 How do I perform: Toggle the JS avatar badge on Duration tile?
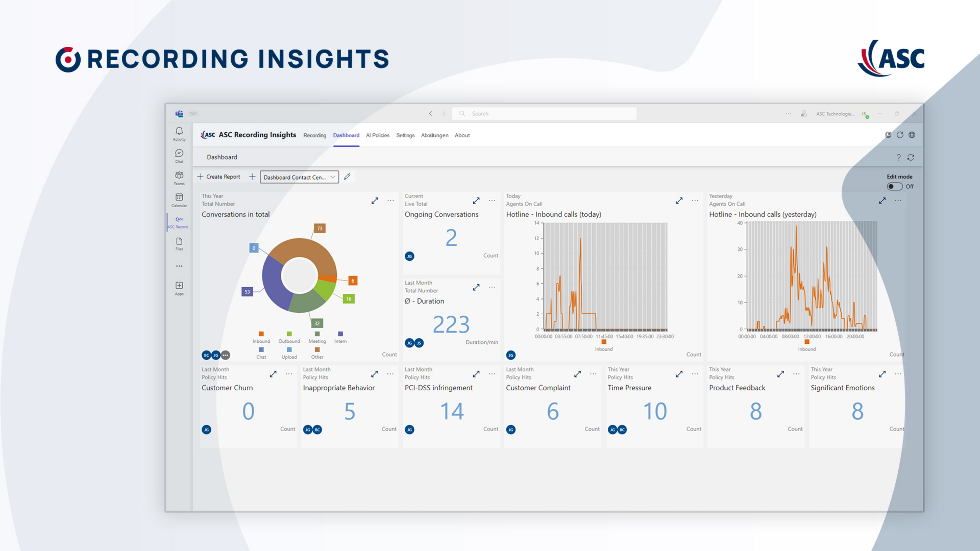418,343
